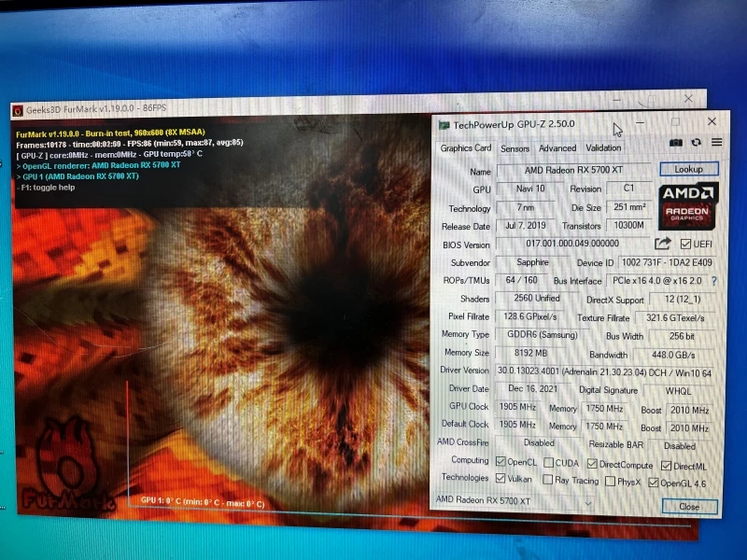Click the 8192 MB Memory Size value
747x560 pixels.
(530, 354)
